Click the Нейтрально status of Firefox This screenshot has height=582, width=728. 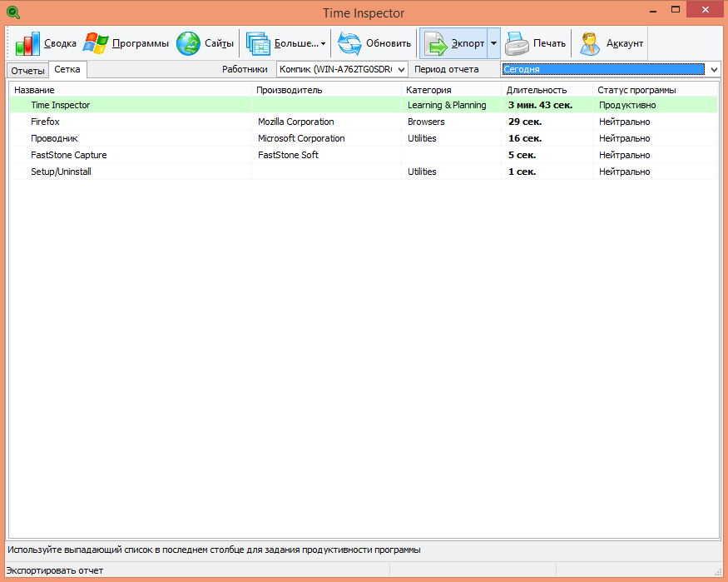tap(625, 122)
